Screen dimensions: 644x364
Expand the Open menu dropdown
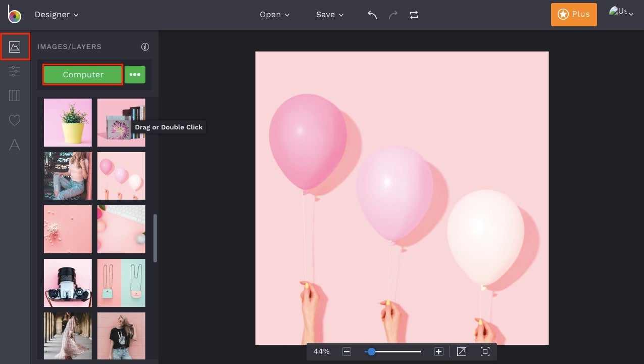(274, 15)
